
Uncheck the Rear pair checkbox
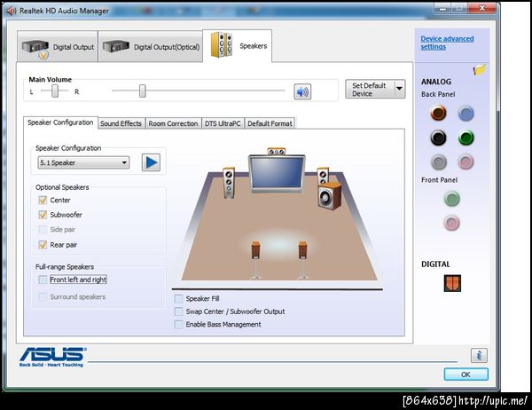[43, 245]
